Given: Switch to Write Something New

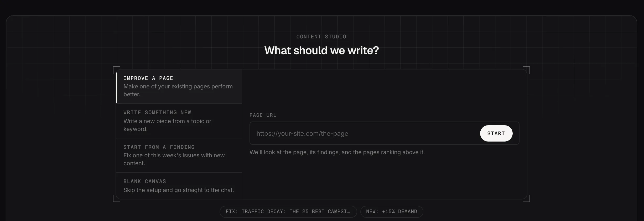Looking at the screenshot, I should (x=179, y=121).
